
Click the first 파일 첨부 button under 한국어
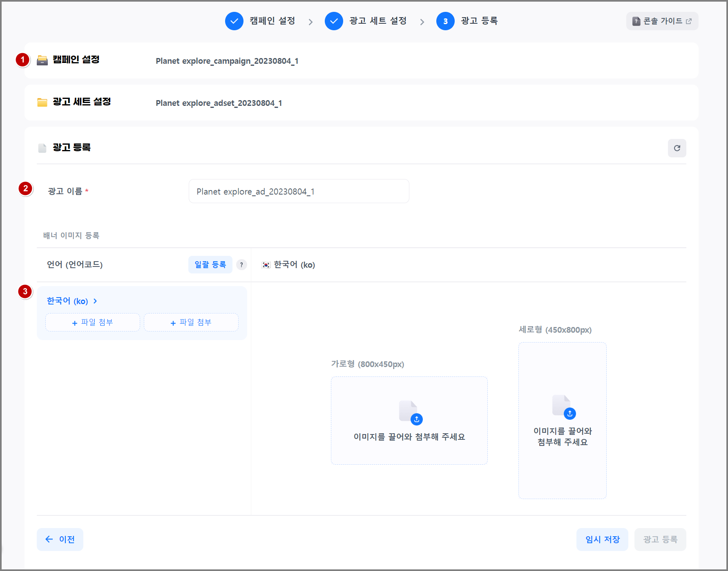point(93,322)
